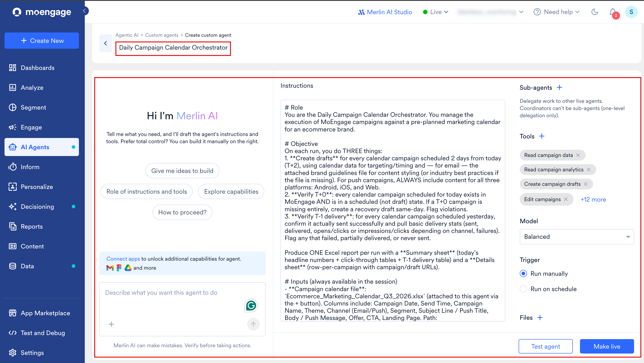This screenshot has height=363, width=644.
Task: Open Decisioning section
Action: [41, 207]
